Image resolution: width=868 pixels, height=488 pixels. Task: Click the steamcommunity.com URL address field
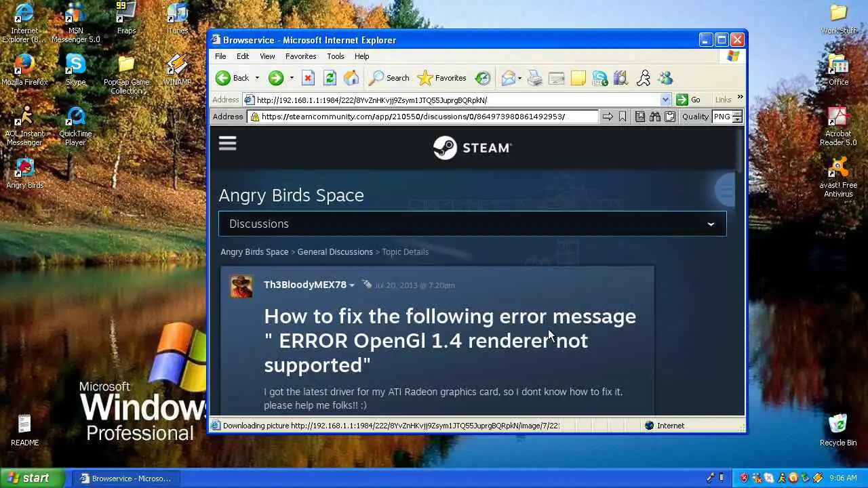pyautogui.click(x=424, y=117)
